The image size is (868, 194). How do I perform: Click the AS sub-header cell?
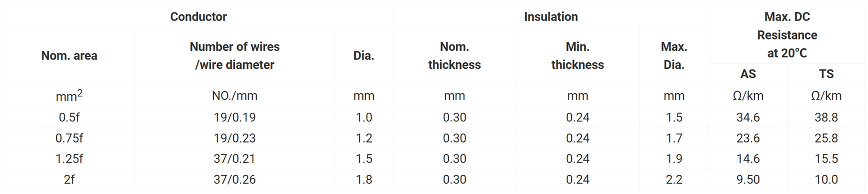coord(748,74)
